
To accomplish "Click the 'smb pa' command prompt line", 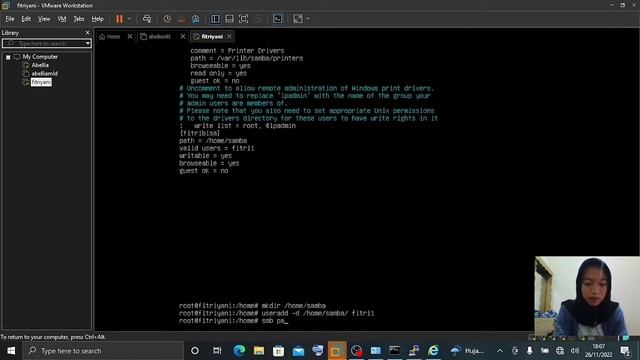I will point(233,321).
